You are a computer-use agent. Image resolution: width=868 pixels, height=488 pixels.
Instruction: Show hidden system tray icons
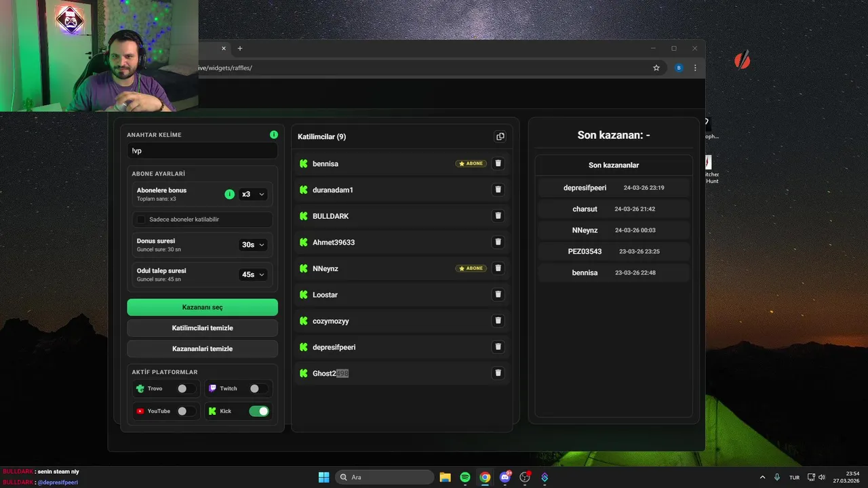click(762, 477)
